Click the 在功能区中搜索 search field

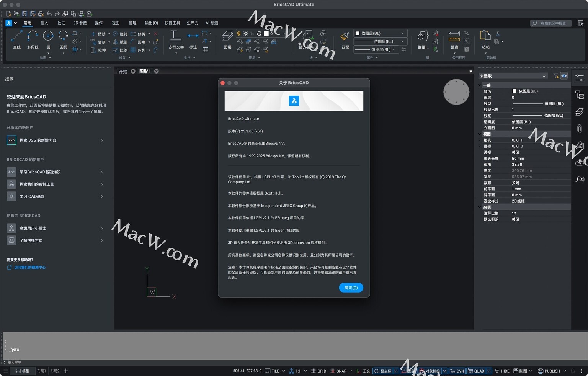[550, 23]
